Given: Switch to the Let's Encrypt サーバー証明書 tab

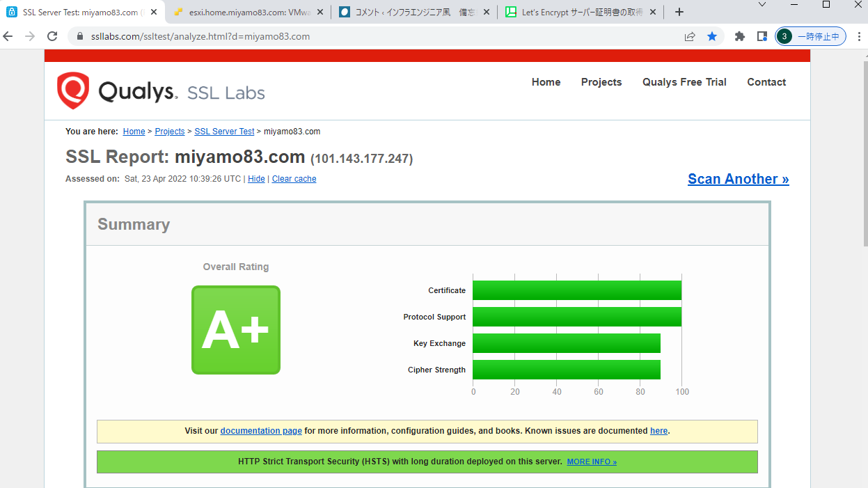Looking at the screenshot, I should click(x=579, y=12).
